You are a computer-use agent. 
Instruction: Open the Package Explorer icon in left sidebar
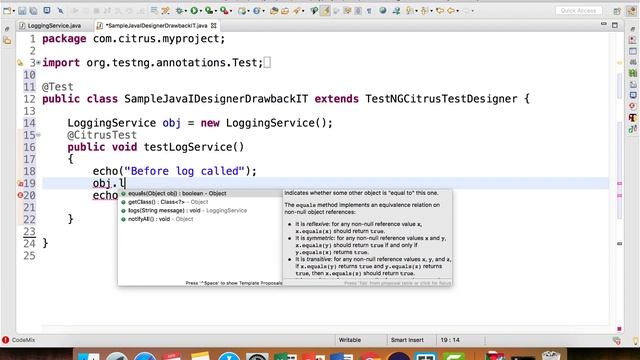[7, 40]
